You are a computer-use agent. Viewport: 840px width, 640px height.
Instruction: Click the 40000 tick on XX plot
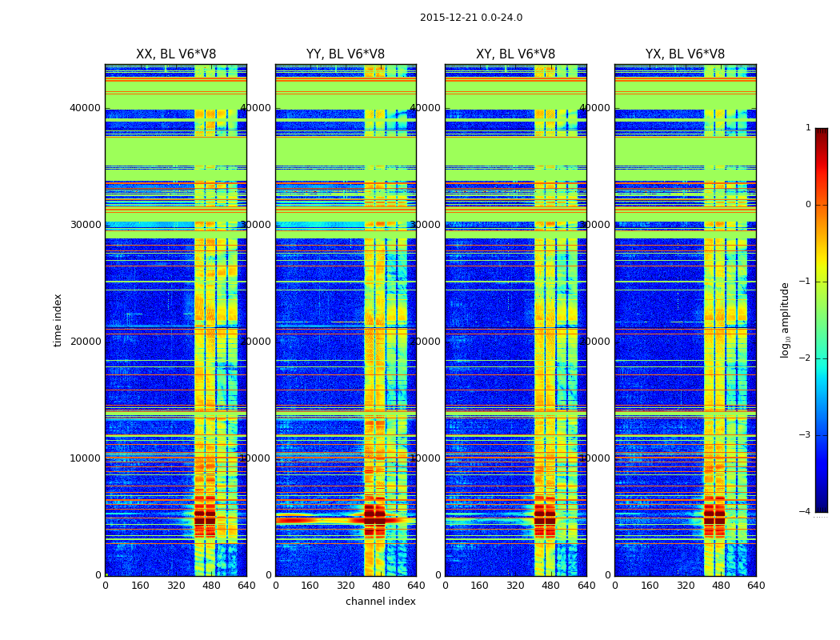point(85,108)
